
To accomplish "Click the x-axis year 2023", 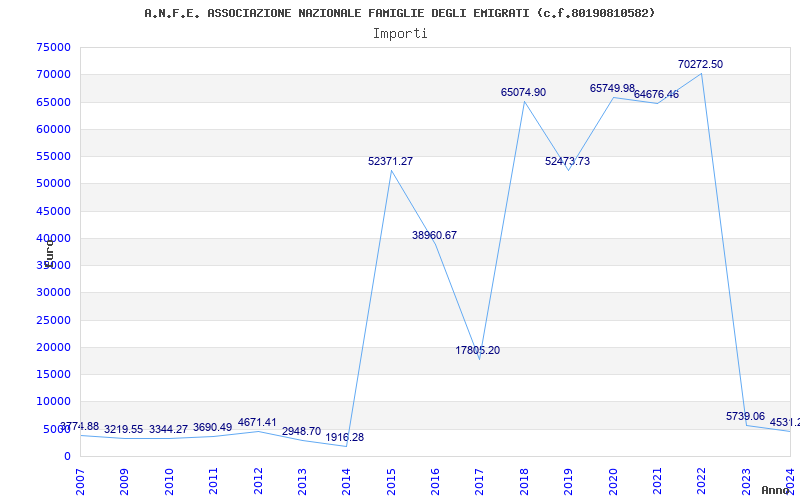I will coord(746,481).
